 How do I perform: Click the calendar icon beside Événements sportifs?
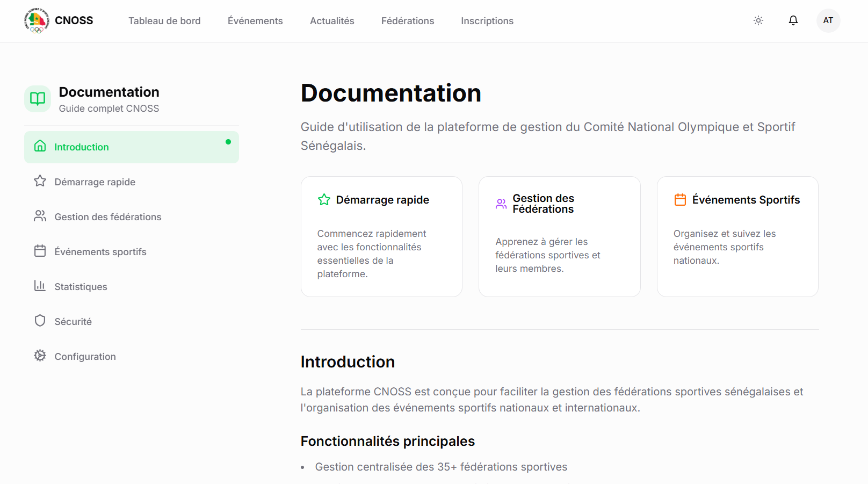[40, 251]
